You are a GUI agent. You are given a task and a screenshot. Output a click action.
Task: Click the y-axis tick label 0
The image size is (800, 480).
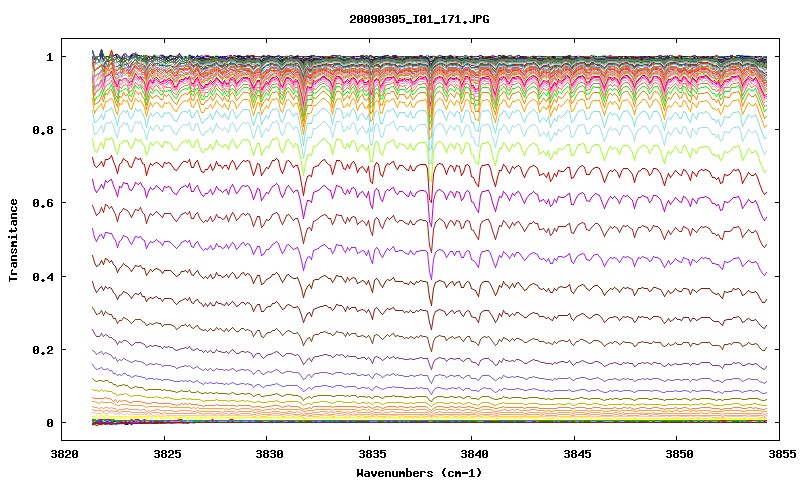(49, 423)
